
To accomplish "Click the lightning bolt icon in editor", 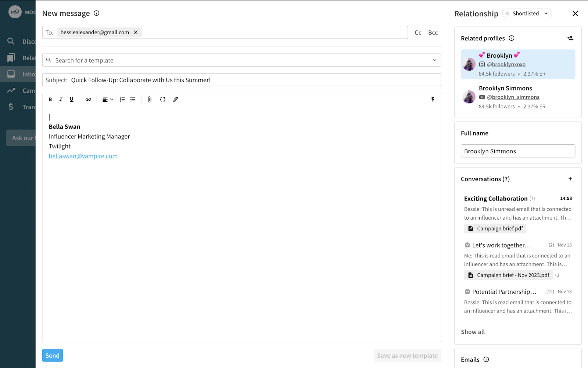I will click(x=433, y=100).
